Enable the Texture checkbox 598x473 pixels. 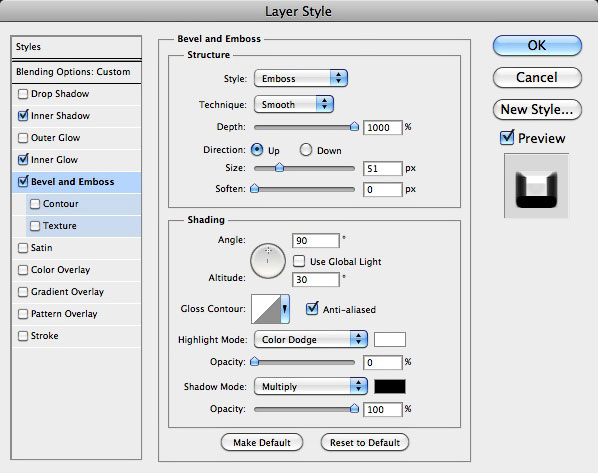pos(35,226)
